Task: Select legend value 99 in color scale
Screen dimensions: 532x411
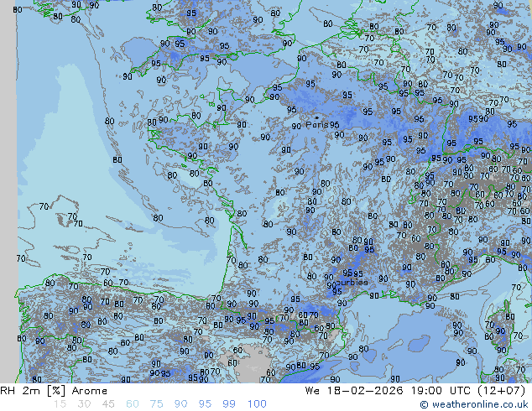Action: coord(229,404)
